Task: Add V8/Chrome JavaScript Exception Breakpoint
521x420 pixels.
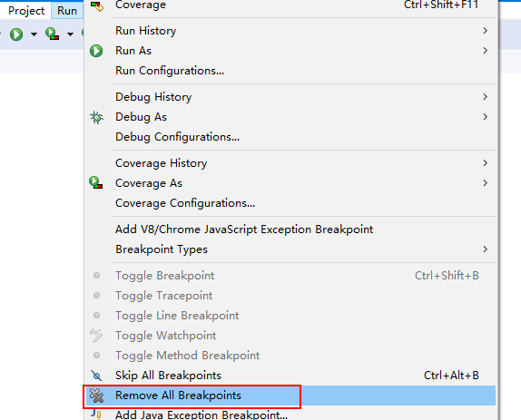Action: [290, 230]
